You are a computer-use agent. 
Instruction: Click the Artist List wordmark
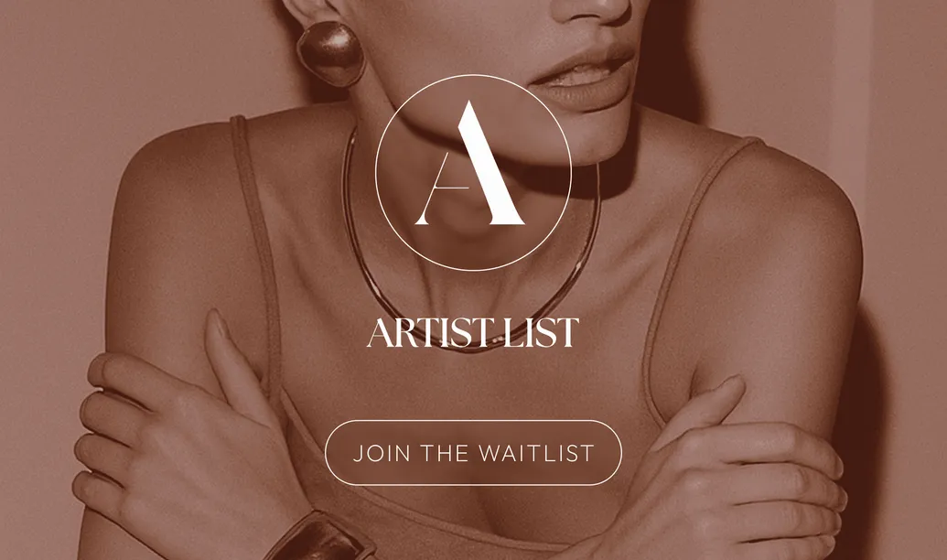pos(473,332)
